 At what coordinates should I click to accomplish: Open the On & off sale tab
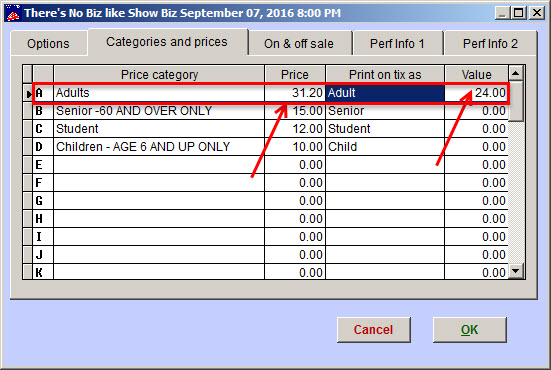(x=299, y=44)
